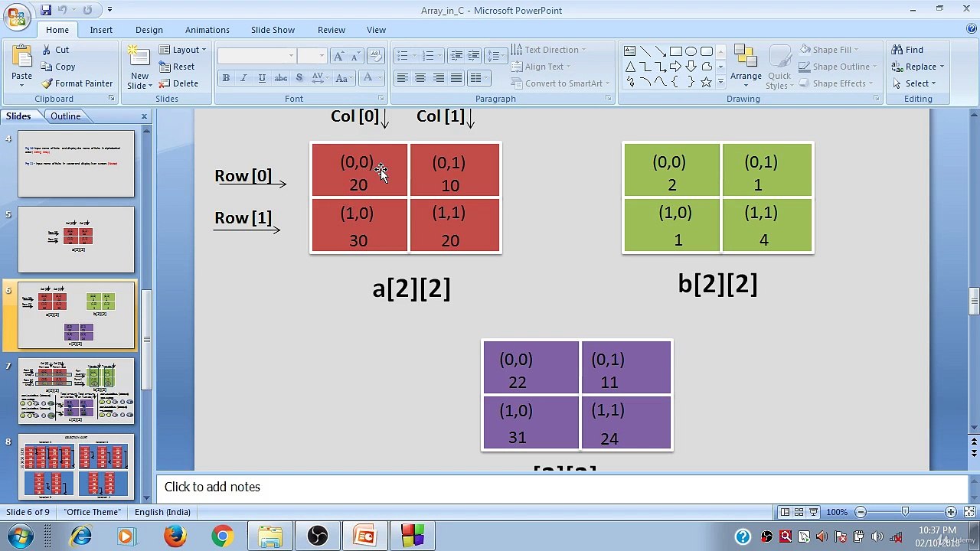The image size is (980, 551).
Task: Expand the shapes gallery More arrow
Action: coord(720,82)
